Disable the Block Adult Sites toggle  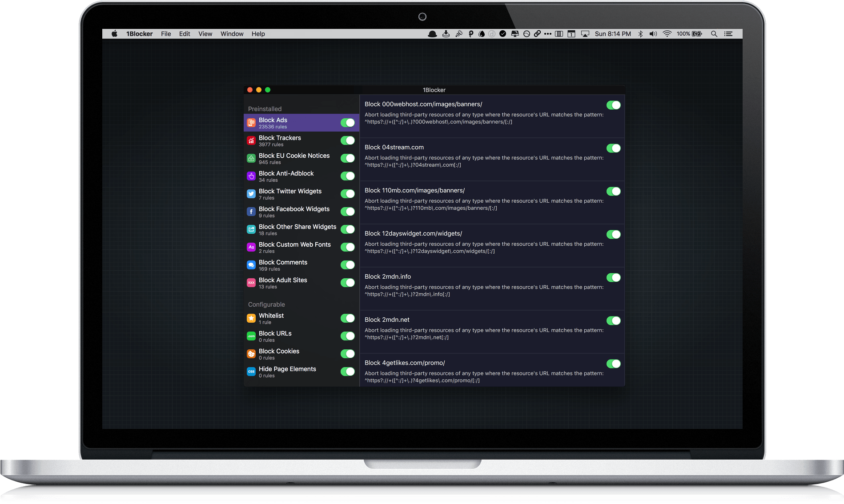click(x=348, y=283)
